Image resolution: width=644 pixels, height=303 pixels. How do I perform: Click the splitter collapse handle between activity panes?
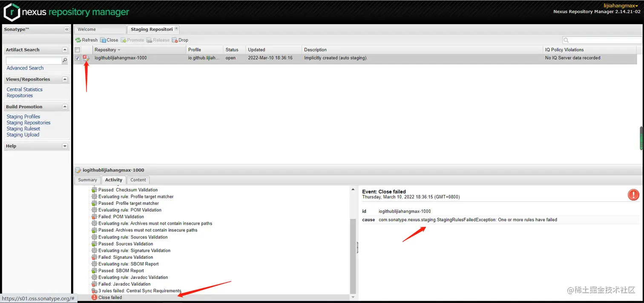tap(357, 247)
